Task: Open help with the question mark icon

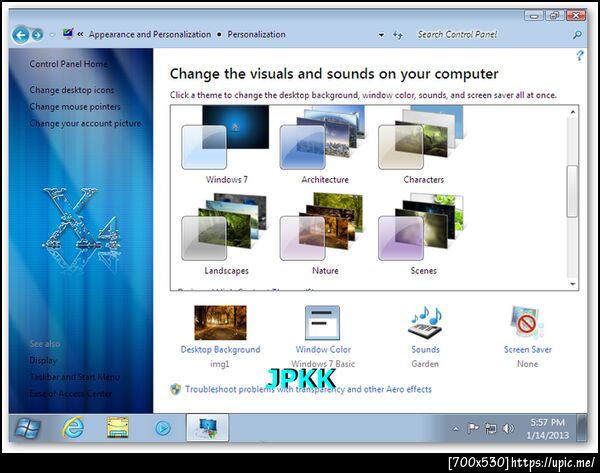Action: click(580, 55)
